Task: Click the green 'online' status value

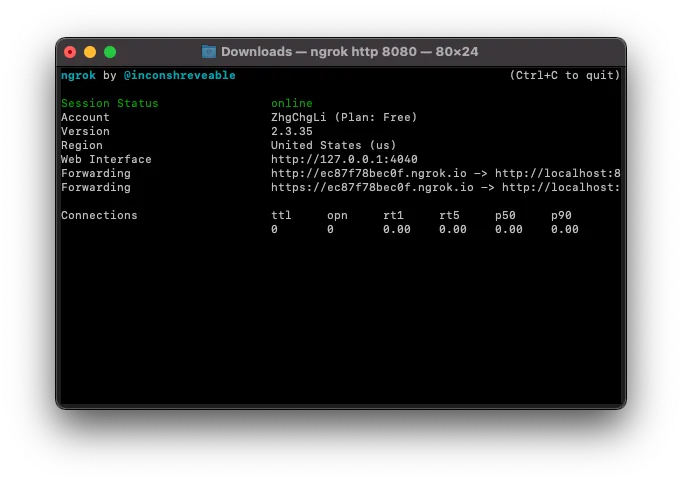Action: pos(291,103)
